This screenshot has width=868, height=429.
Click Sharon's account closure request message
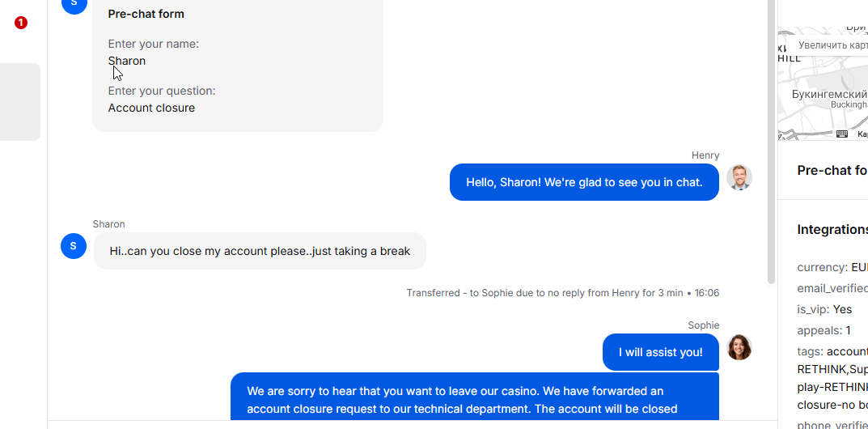pyautogui.click(x=260, y=251)
